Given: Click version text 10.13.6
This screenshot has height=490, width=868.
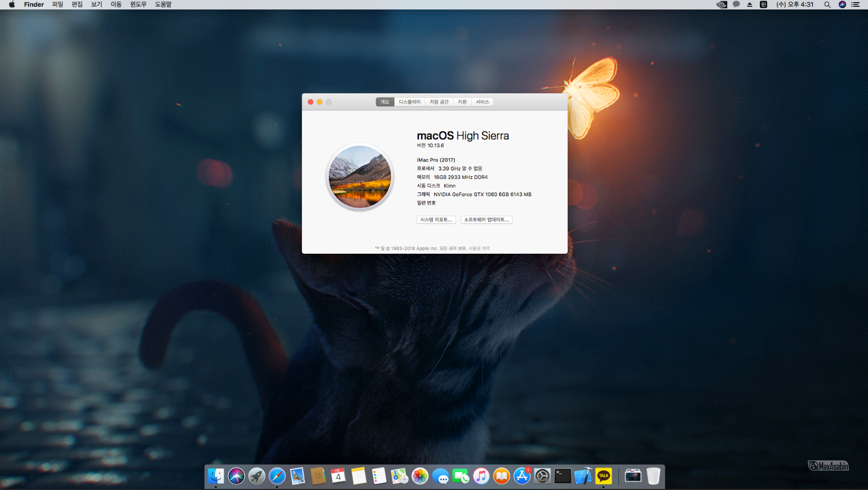Looking at the screenshot, I should pos(435,146).
